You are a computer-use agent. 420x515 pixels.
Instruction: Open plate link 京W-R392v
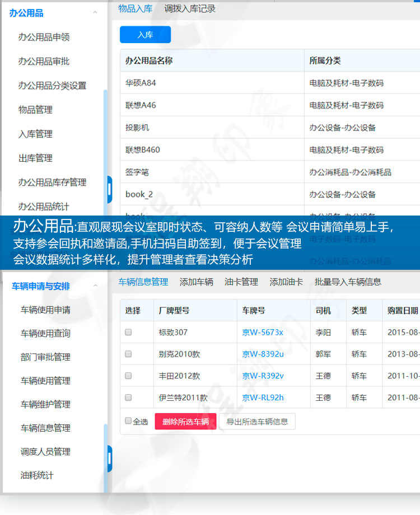[x=263, y=376]
